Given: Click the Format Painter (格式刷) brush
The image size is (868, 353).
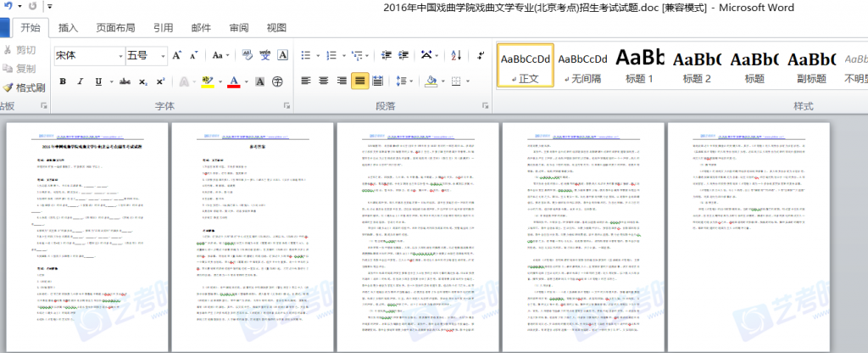Looking at the screenshot, I should [24, 87].
